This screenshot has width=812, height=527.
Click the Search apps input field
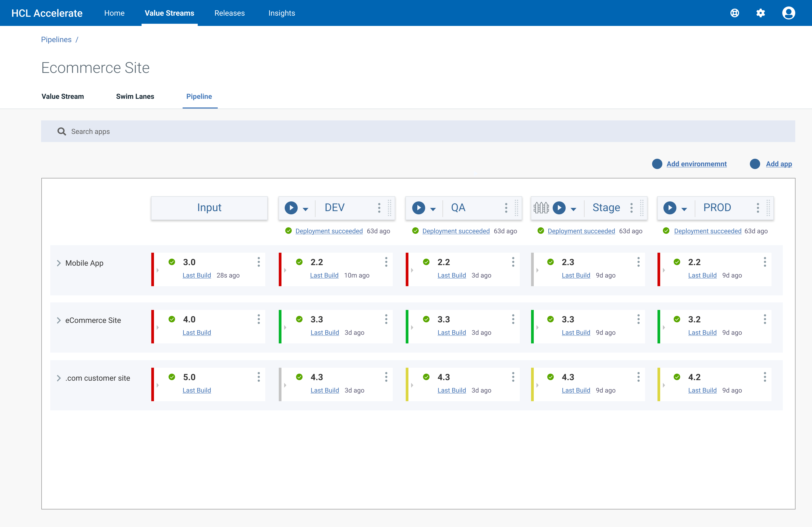click(418, 131)
